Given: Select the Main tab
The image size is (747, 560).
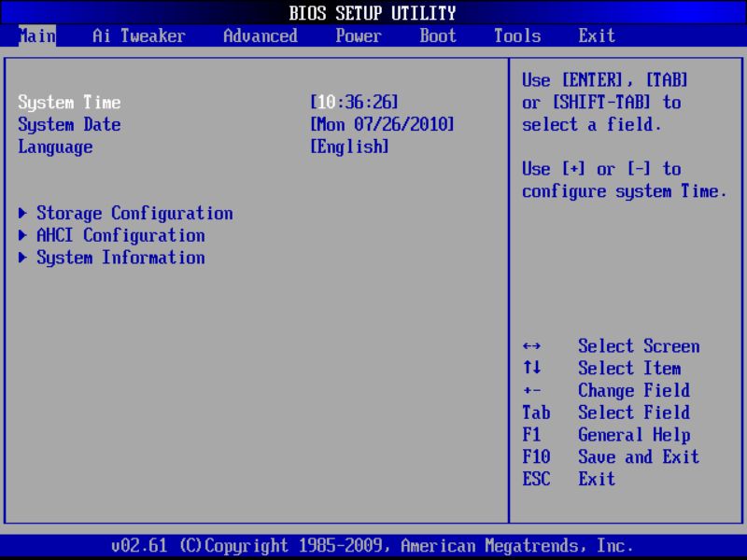Looking at the screenshot, I should (36, 35).
